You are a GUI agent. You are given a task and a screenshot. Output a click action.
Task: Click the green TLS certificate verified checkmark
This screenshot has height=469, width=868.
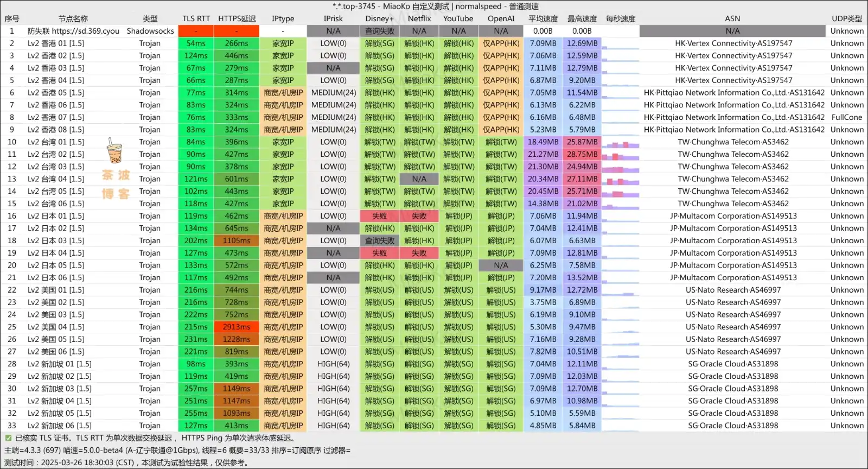tap(8, 438)
